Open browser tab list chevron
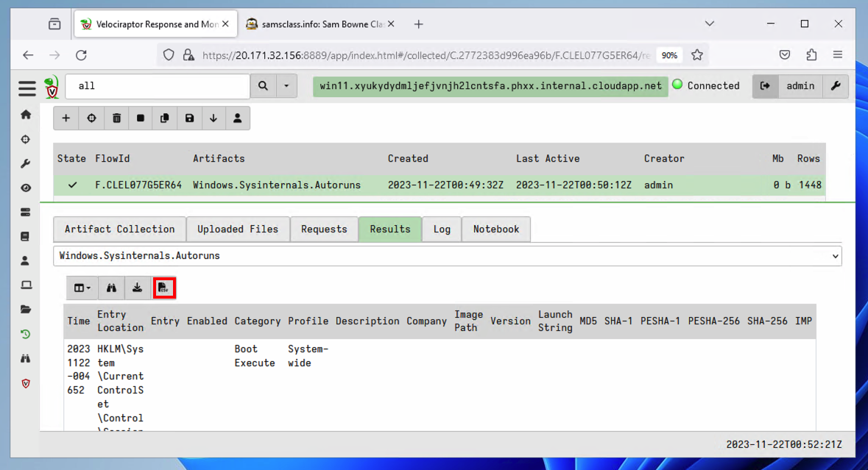 click(x=709, y=24)
